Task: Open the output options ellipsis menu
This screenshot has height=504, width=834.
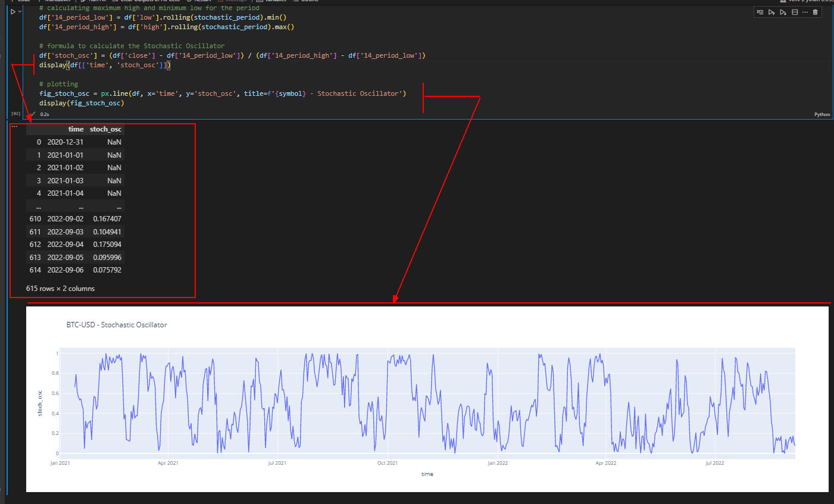Action: click(x=14, y=127)
